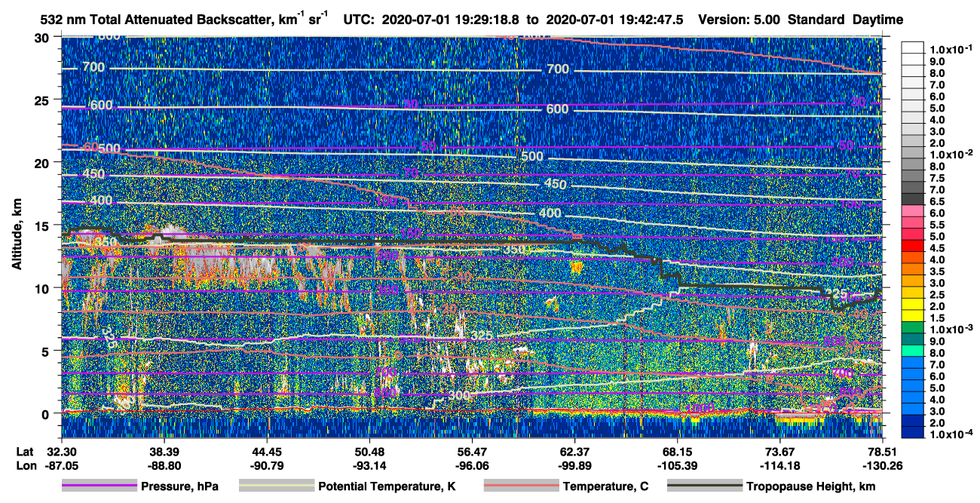Click the latitude value '62.37'
This screenshot has width=980, height=503.
[574, 452]
